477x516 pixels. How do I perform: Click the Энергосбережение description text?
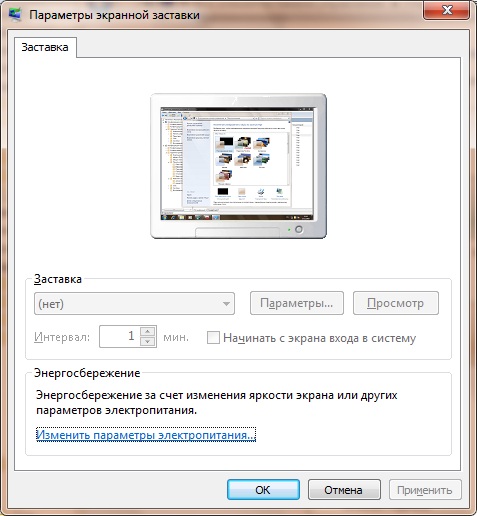pyautogui.click(x=217, y=402)
